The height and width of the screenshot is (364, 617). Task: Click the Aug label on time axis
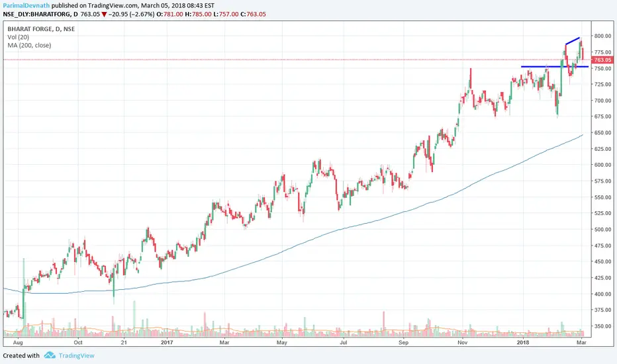18,342
